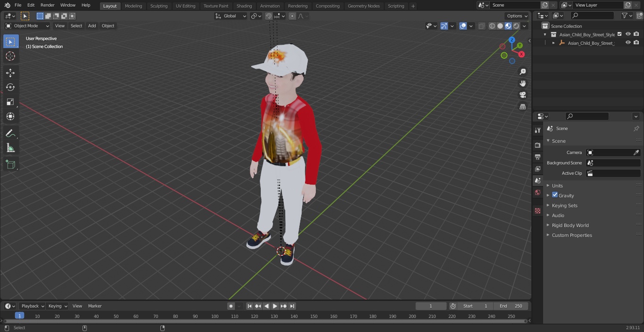Click the Blender logo menu icon
Screen dimensions: 644x332
pyautogui.click(x=7, y=5)
